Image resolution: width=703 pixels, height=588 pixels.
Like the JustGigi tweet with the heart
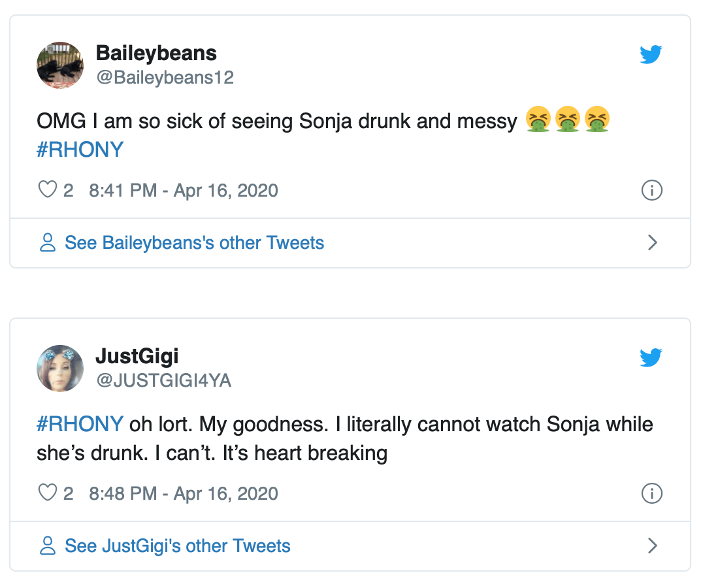(x=48, y=493)
